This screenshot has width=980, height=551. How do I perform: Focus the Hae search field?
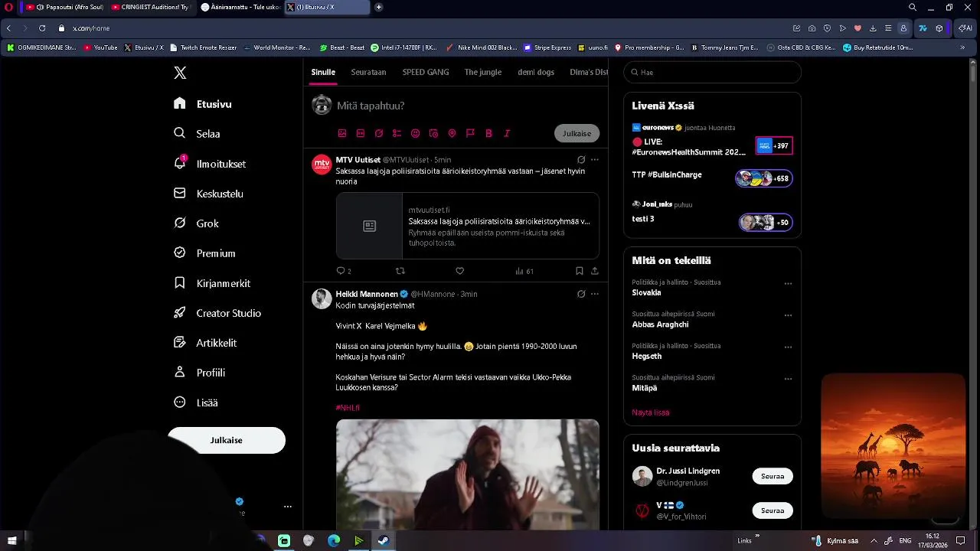712,72
